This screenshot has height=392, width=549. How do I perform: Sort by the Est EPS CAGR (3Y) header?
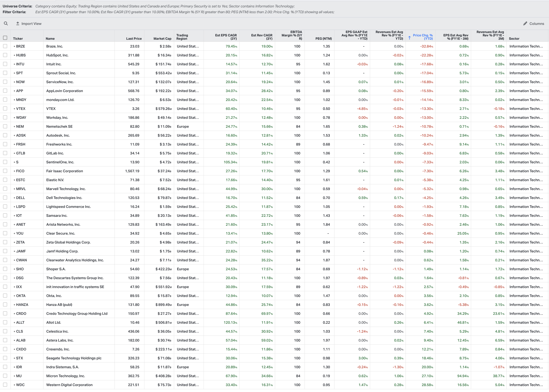click(226, 37)
